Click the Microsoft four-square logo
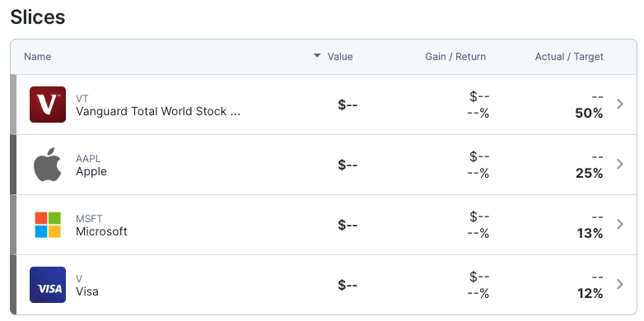 coord(48,225)
